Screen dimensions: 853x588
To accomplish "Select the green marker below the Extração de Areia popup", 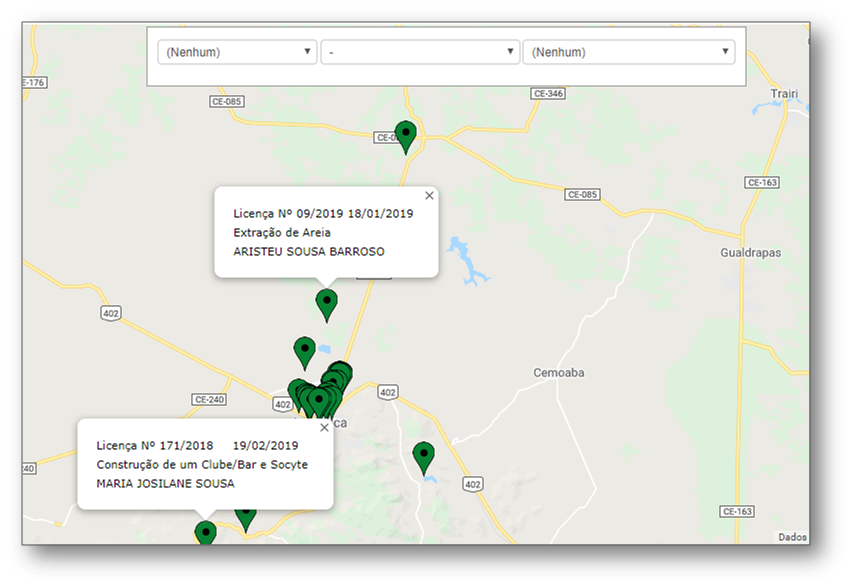I will [x=326, y=303].
